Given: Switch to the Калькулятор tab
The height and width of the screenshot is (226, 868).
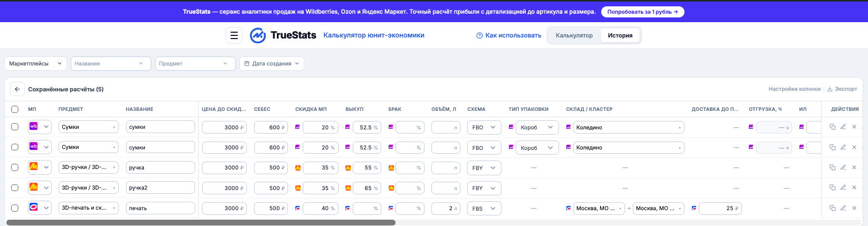Looking at the screenshot, I should click(574, 35).
